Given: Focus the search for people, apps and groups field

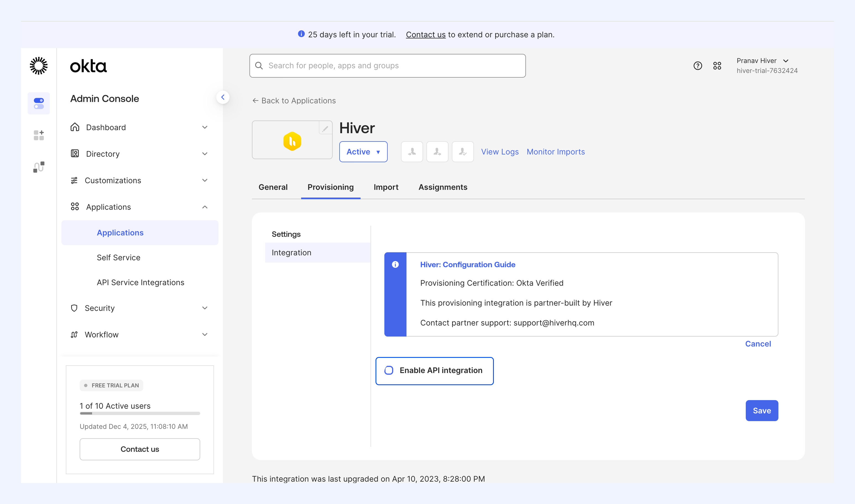Looking at the screenshot, I should point(387,65).
